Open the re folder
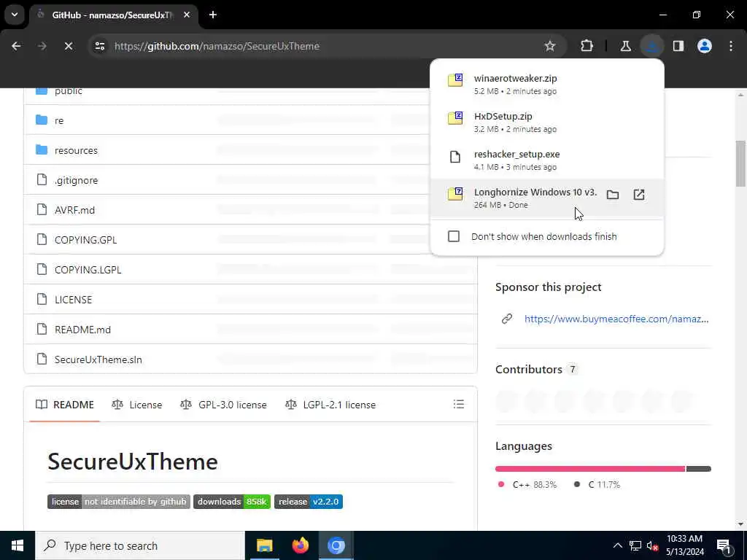The image size is (747, 560). (59, 120)
